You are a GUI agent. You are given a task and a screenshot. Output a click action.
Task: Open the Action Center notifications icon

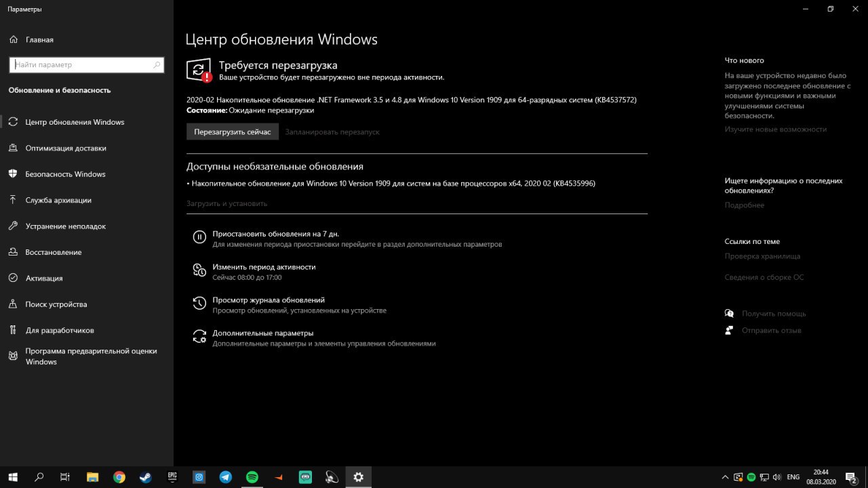click(x=851, y=477)
